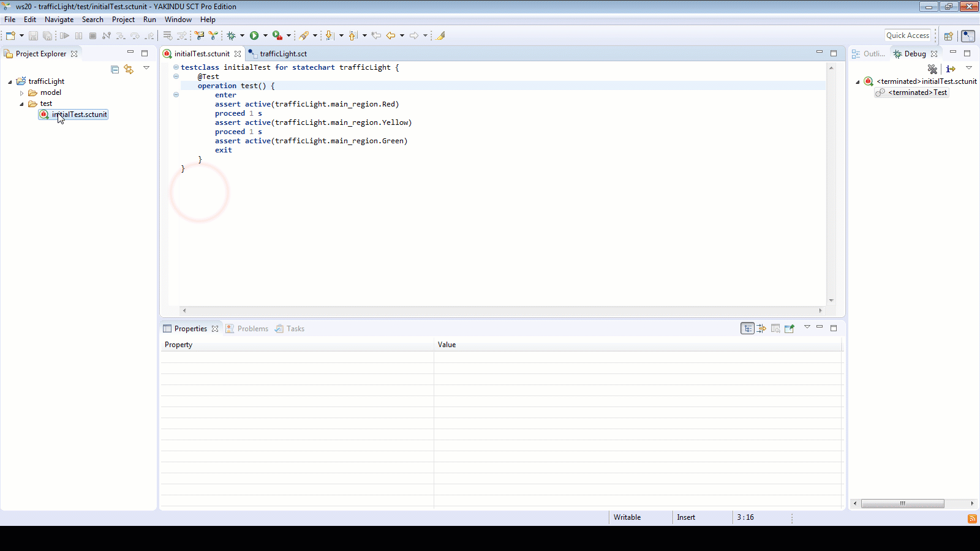Click the Step Over toolbar icon
The width and height of the screenshot is (980, 551).
(x=135, y=36)
